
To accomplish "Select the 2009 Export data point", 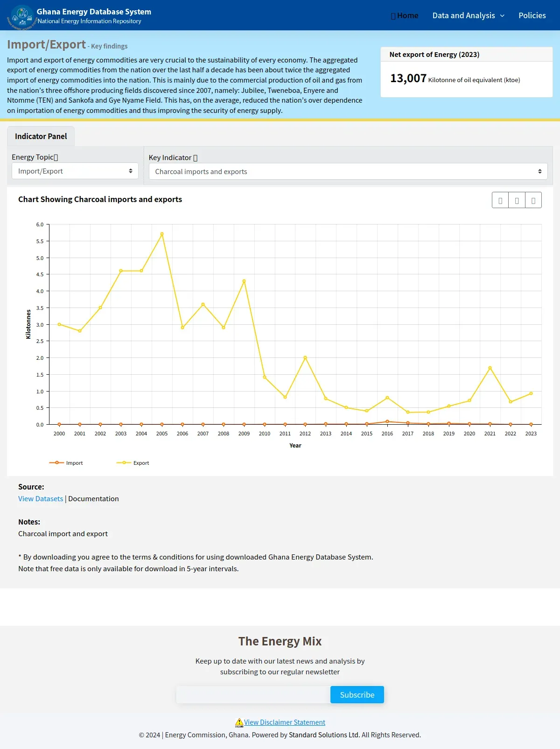I will click(244, 281).
